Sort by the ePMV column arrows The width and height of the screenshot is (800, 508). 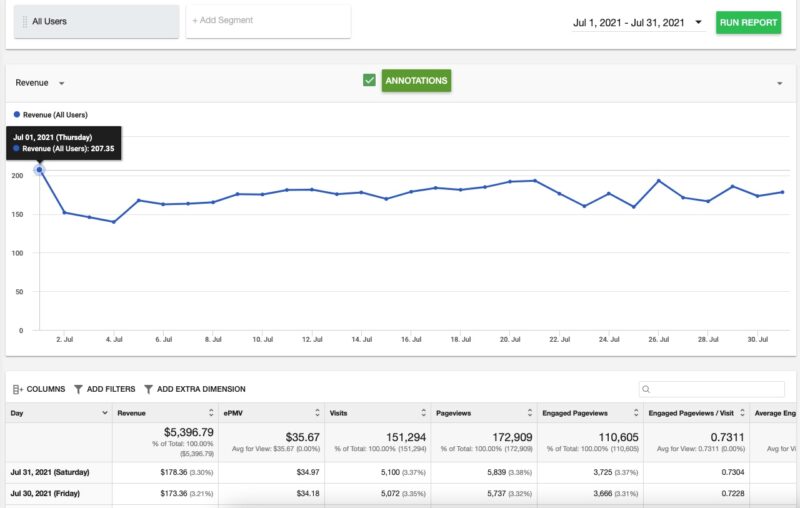coord(317,413)
